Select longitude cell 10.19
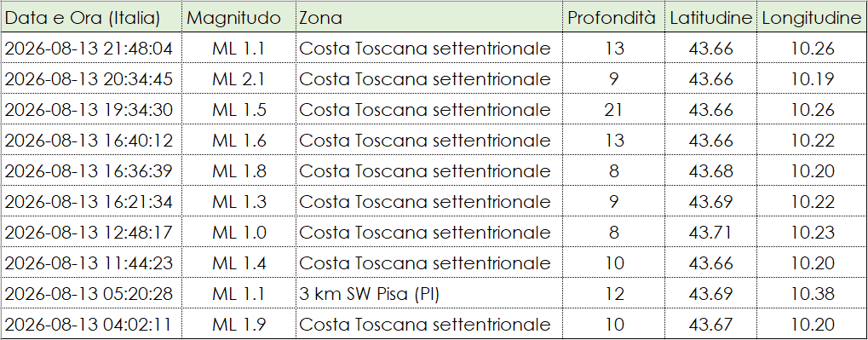Screen dimensions: 868x340 click(812, 79)
